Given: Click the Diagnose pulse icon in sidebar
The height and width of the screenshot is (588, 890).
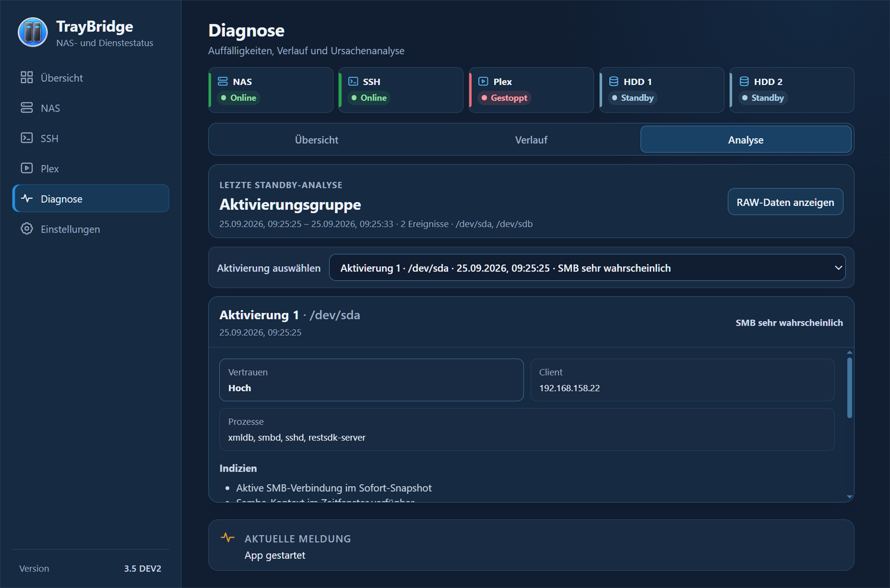Looking at the screenshot, I should click(x=27, y=198).
